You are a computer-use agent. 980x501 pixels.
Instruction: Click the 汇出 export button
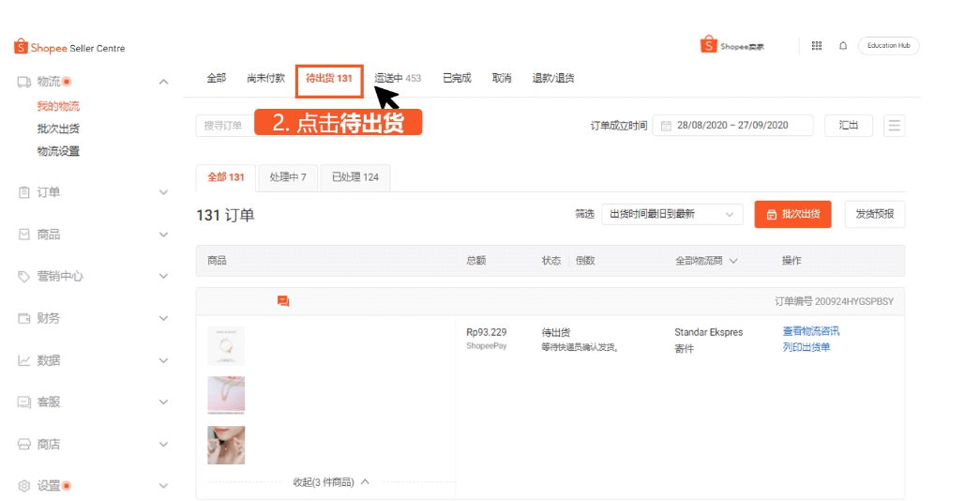848,126
